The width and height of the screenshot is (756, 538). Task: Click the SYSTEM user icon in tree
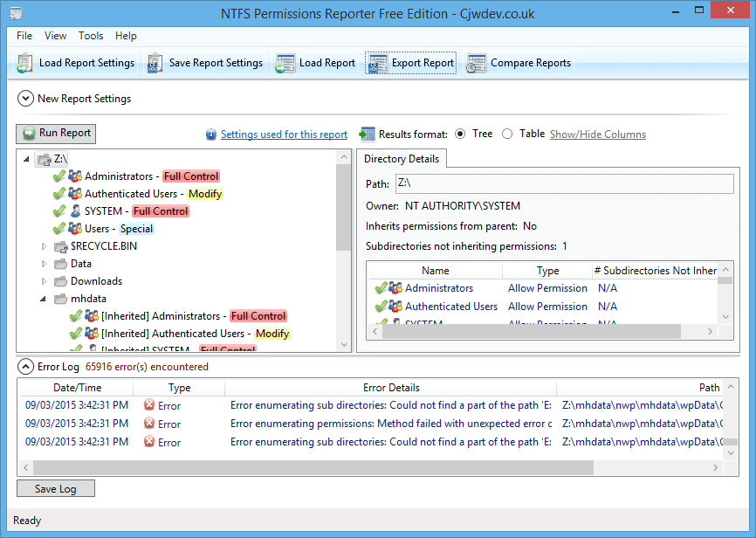[x=75, y=211]
